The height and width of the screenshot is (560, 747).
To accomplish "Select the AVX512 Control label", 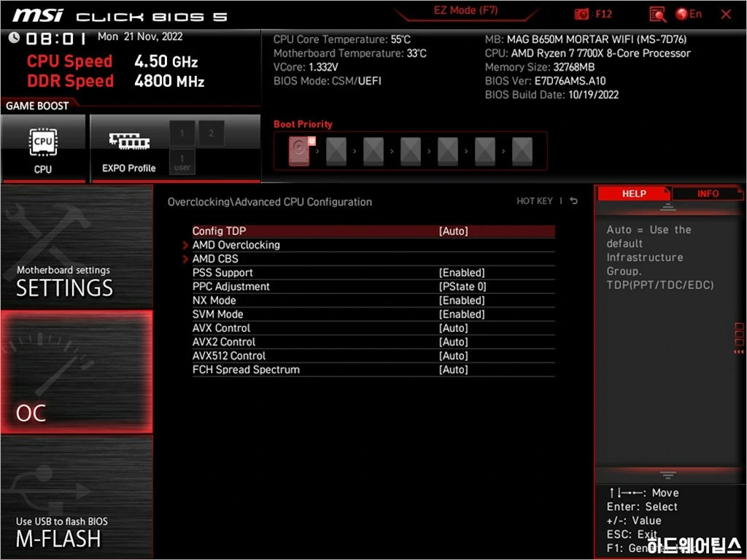I will tap(229, 355).
